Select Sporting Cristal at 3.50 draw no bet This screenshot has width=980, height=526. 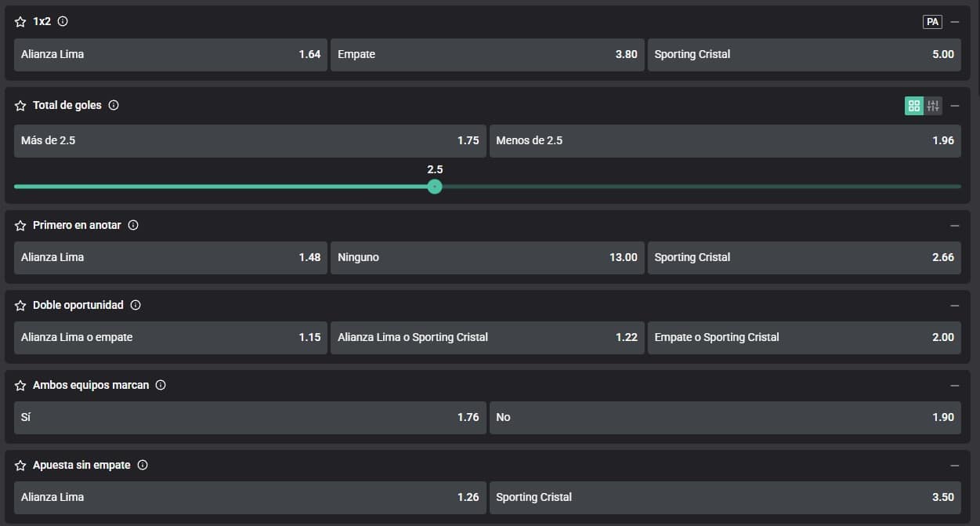point(725,498)
